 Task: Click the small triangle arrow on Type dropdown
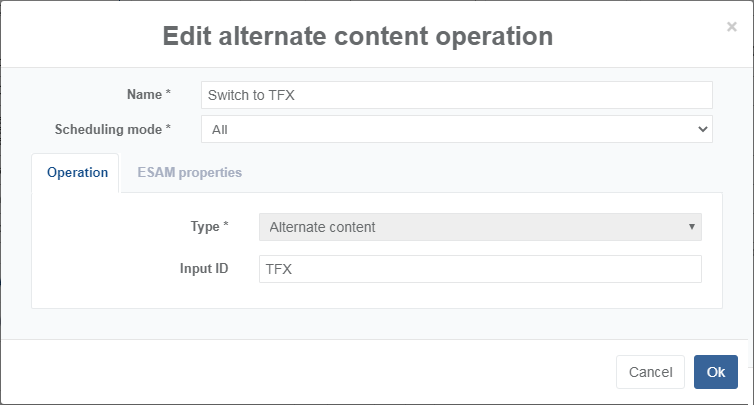click(691, 227)
